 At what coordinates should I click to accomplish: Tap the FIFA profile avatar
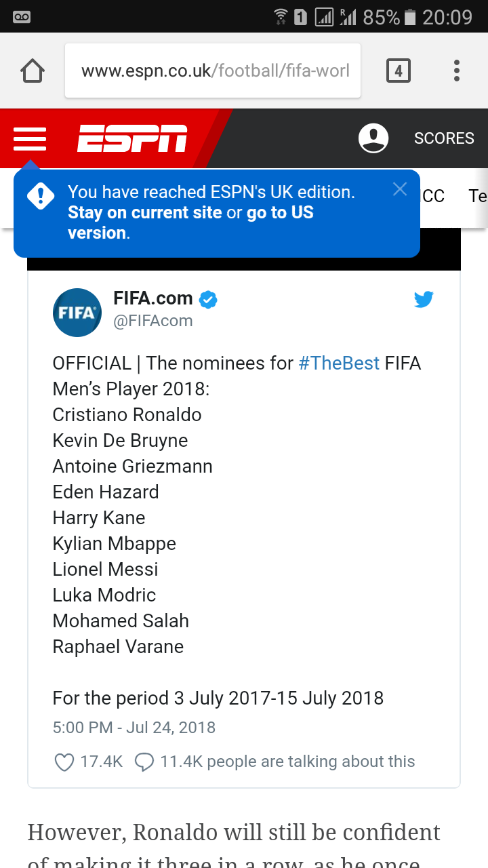click(77, 313)
